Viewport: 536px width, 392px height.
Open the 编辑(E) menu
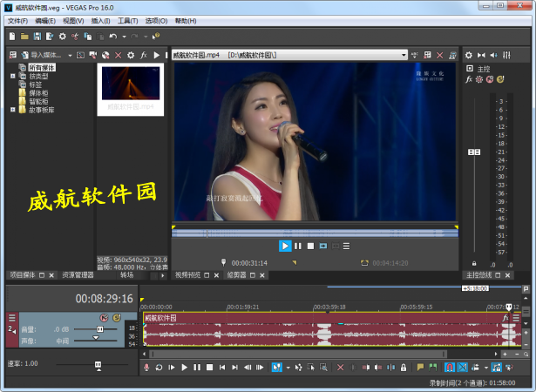[45, 21]
